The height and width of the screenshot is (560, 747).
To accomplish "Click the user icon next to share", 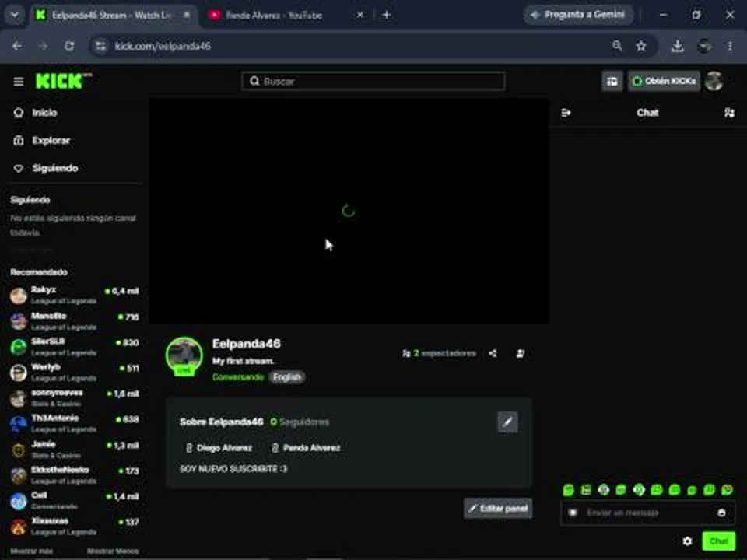I will click(x=521, y=353).
